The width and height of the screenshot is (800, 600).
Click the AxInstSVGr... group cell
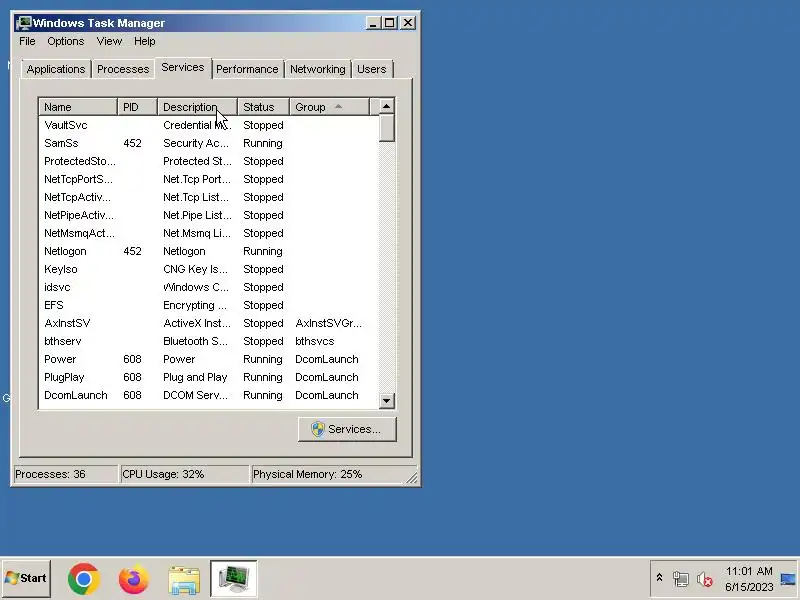coord(329,323)
